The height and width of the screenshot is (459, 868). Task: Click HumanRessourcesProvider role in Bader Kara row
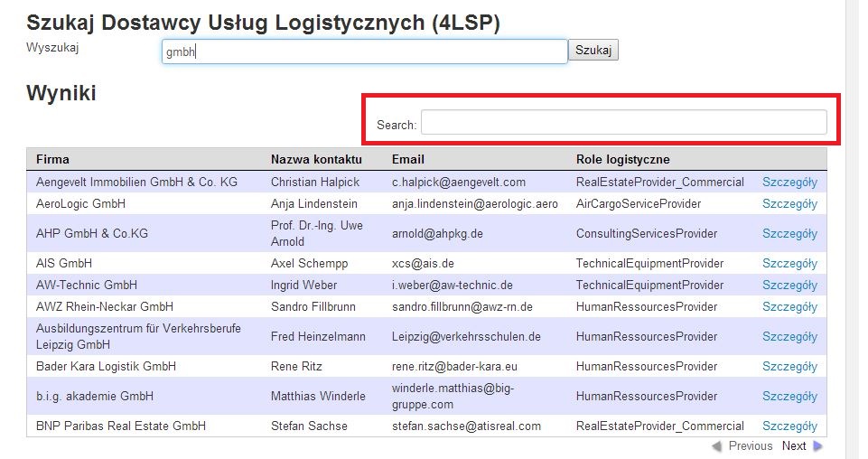click(647, 367)
